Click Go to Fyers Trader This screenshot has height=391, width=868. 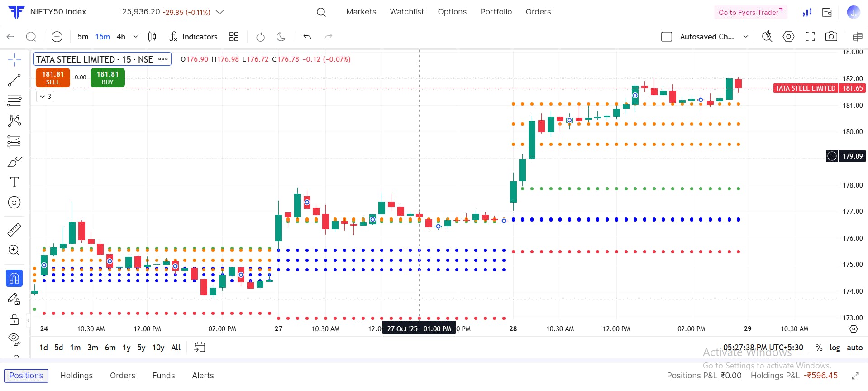point(751,12)
